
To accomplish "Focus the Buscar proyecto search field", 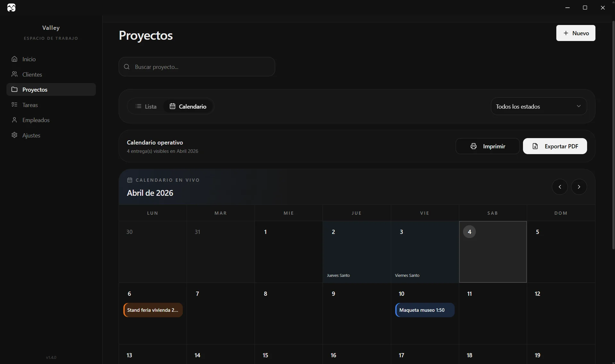I will pos(197,67).
